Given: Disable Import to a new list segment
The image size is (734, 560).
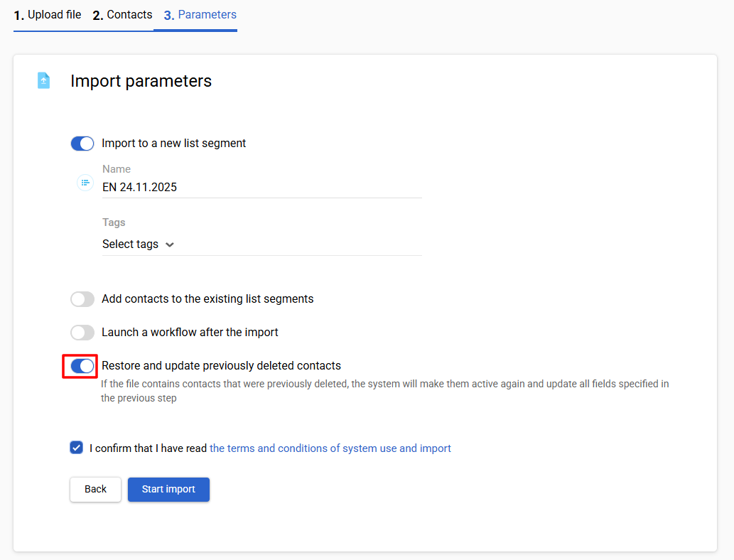Looking at the screenshot, I should (x=82, y=144).
